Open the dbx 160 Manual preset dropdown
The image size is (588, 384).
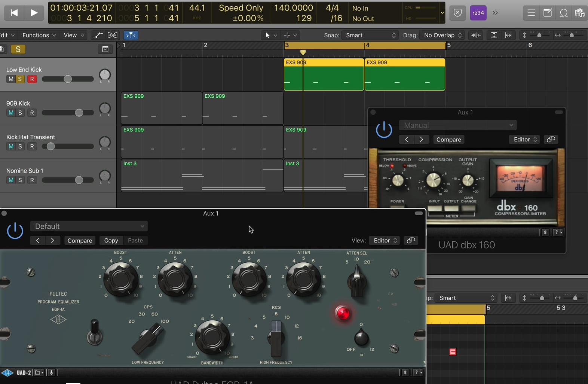(458, 125)
